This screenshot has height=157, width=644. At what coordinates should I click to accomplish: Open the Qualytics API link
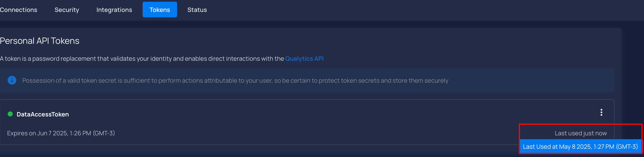pos(304,59)
